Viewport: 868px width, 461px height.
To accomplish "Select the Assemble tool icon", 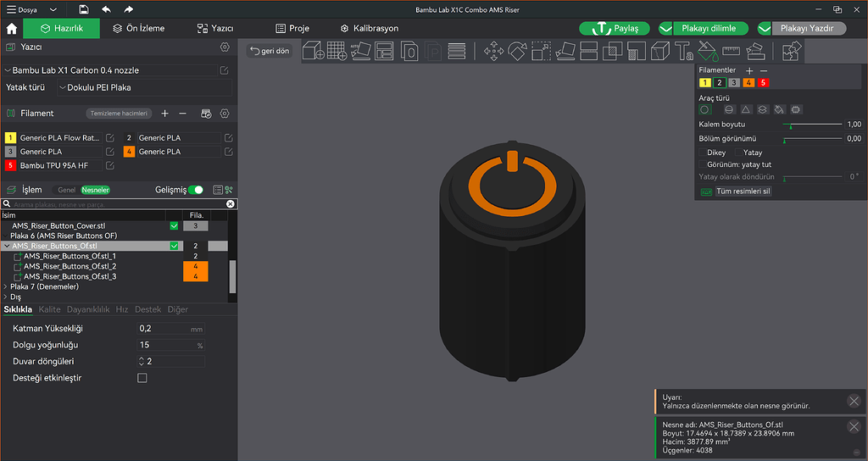I will (755, 51).
